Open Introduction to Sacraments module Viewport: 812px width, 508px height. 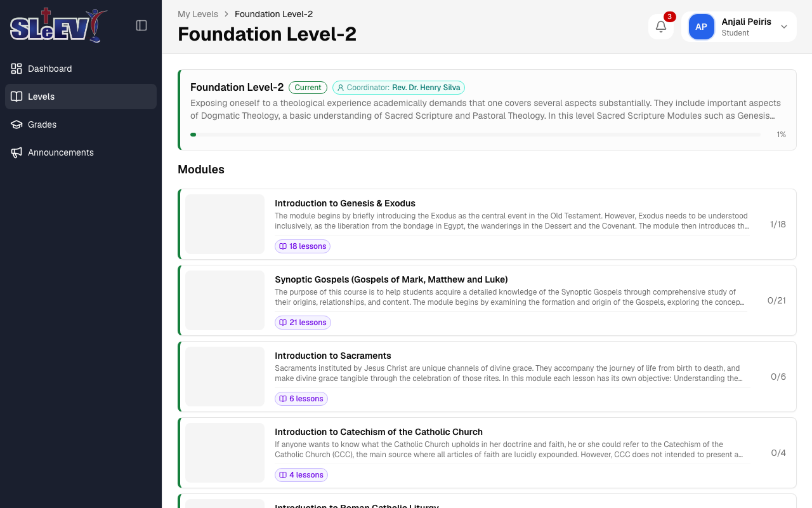tap(487, 377)
